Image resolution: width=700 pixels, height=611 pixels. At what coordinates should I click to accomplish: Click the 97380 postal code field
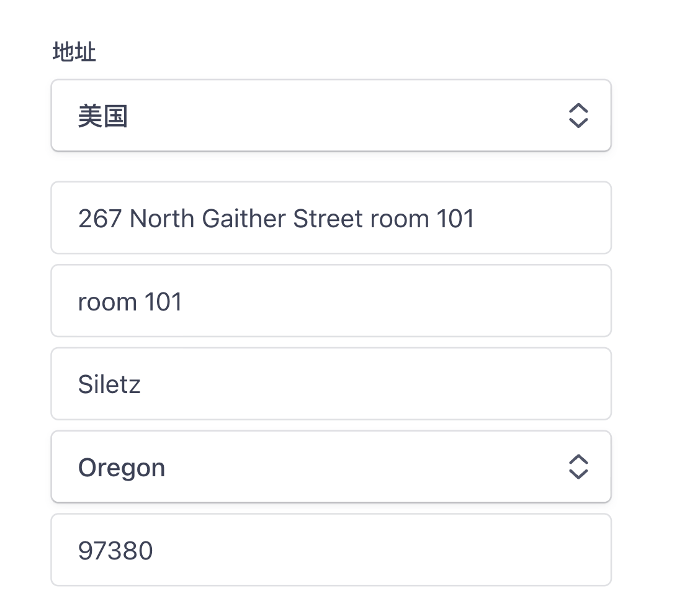(331, 550)
